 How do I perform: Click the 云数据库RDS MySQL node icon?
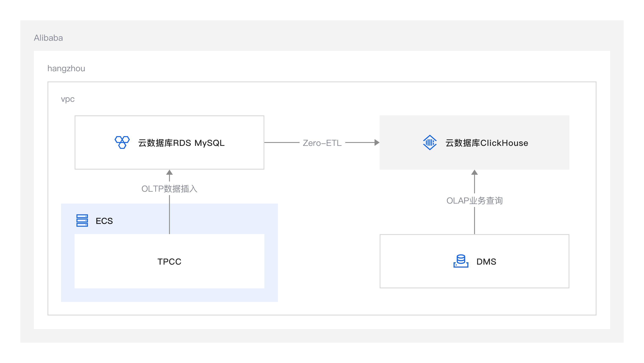pyautogui.click(x=122, y=143)
